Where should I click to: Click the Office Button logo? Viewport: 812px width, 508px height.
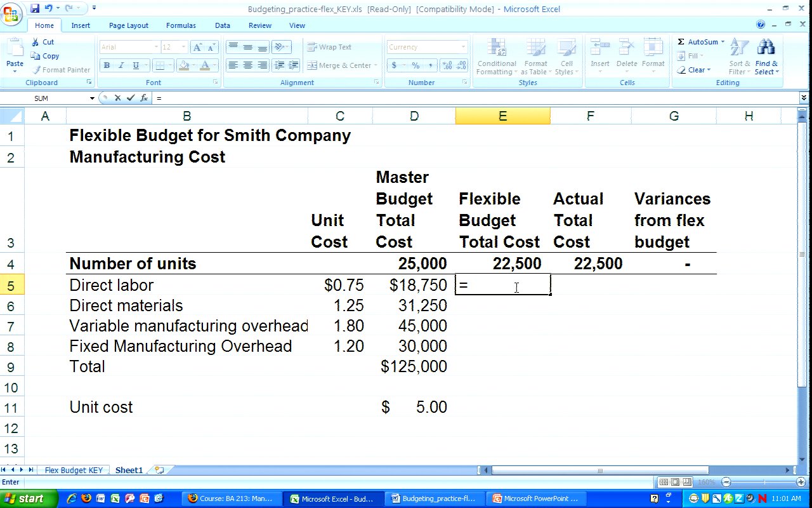coord(12,13)
